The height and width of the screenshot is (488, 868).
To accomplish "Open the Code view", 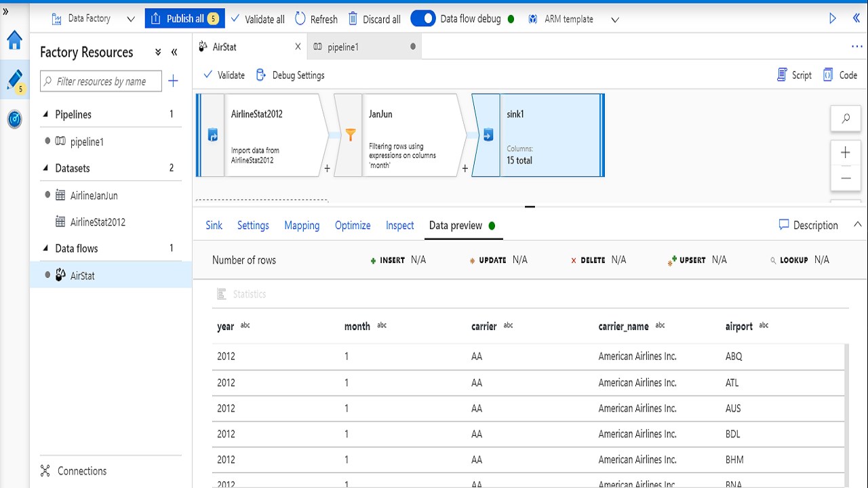I will coord(840,75).
